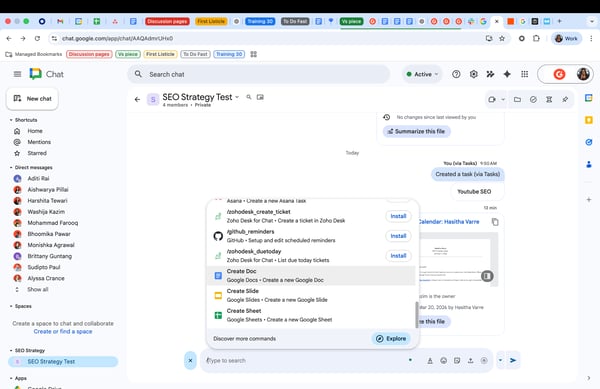Select Create Slide command
Screen dimensions: 600x389
point(311,295)
